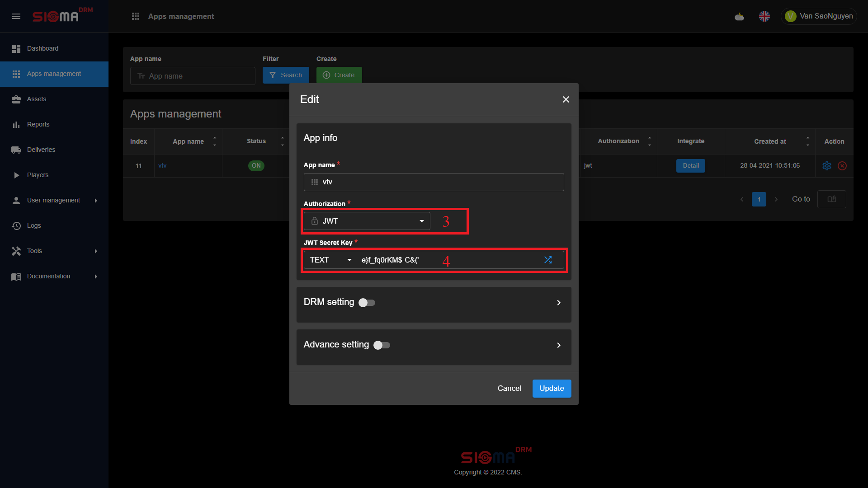Select the JWT Secret Key type dropdown
This screenshot has width=868, height=488.
click(330, 260)
